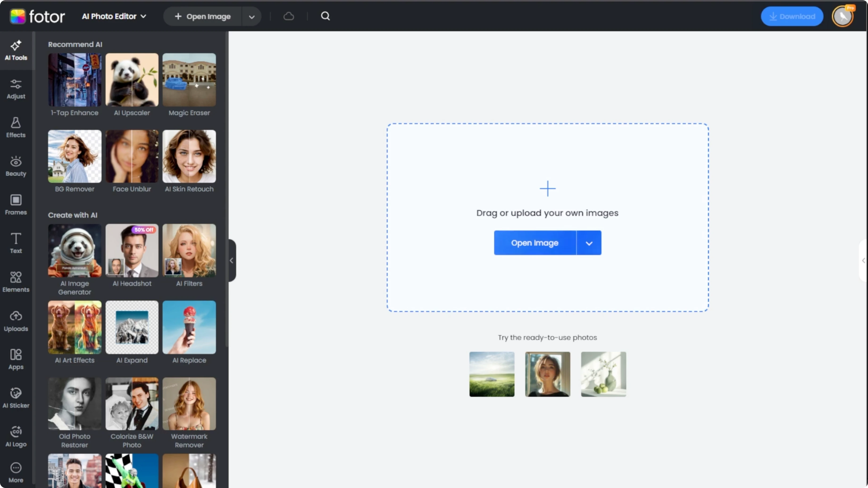Choose the vase and apples sample photo
The height and width of the screenshot is (488, 868).
604,374
